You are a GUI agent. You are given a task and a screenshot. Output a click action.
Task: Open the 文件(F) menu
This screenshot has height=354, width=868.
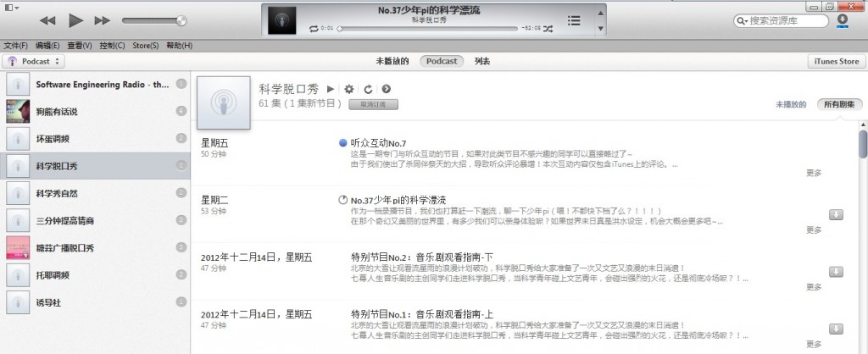[15, 46]
